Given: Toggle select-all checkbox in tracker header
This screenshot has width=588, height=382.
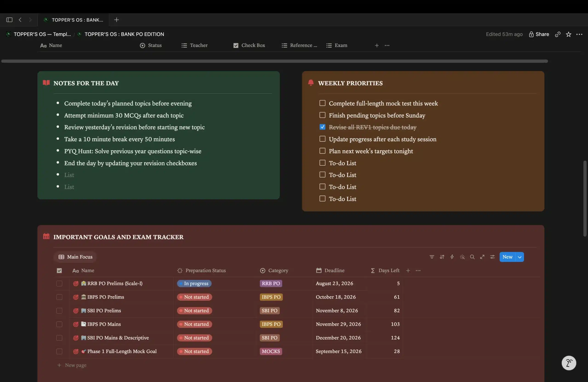Looking at the screenshot, I should click(59, 270).
